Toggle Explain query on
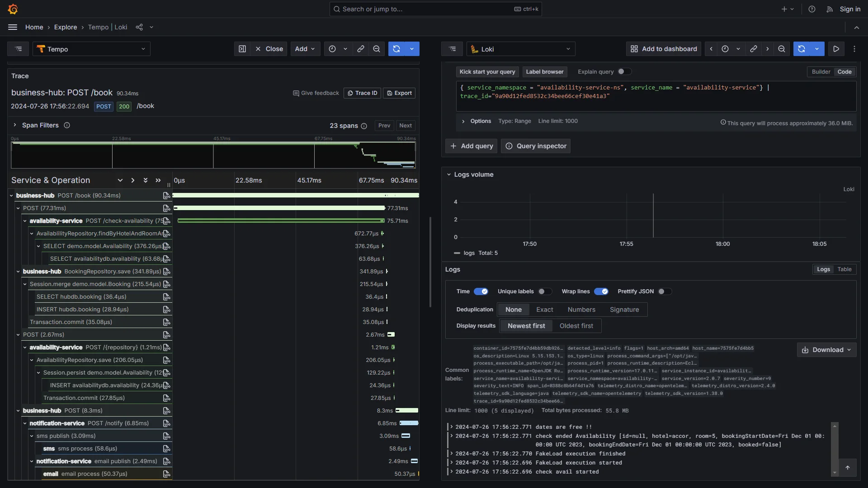 point(624,71)
